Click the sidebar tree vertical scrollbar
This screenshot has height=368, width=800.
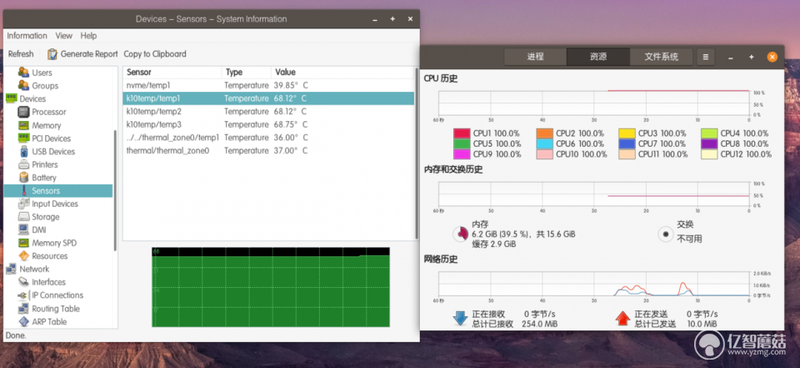(115, 190)
